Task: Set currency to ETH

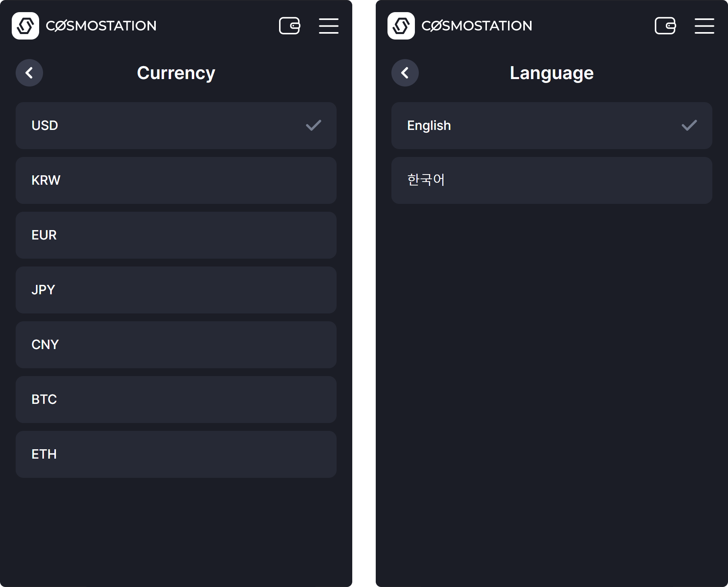Action: click(x=176, y=454)
